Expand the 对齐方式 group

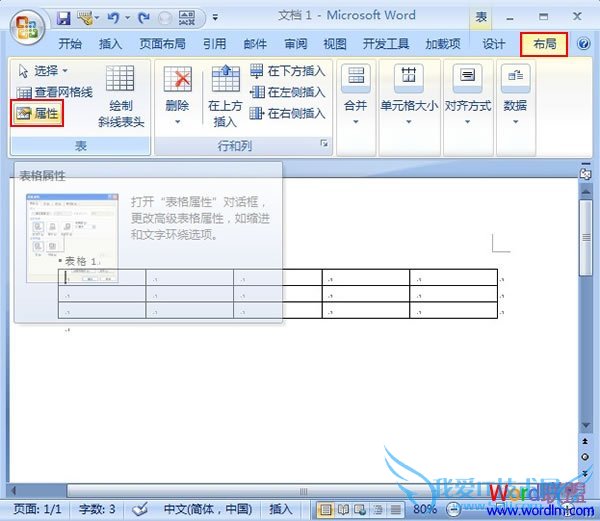(468, 96)
